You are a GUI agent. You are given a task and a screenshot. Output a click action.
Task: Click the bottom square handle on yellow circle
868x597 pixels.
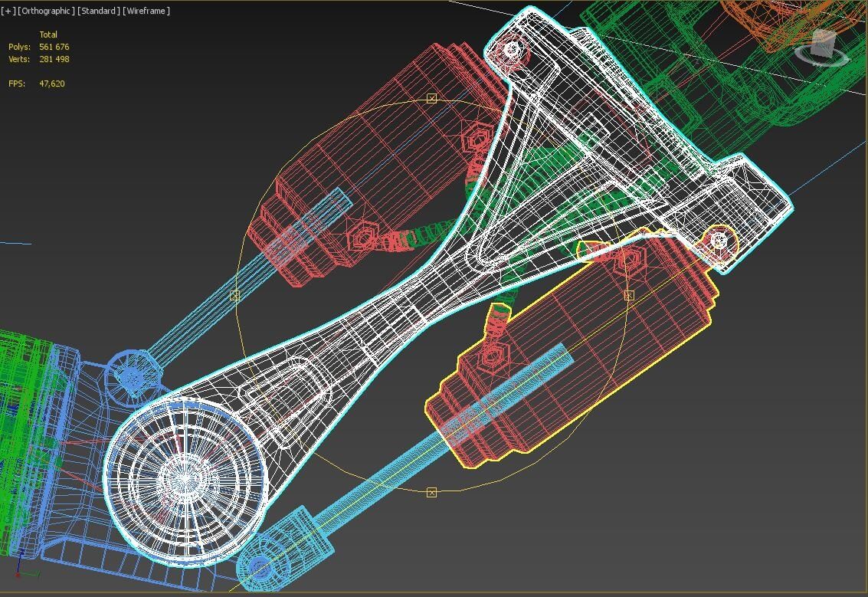click(431, 492)
